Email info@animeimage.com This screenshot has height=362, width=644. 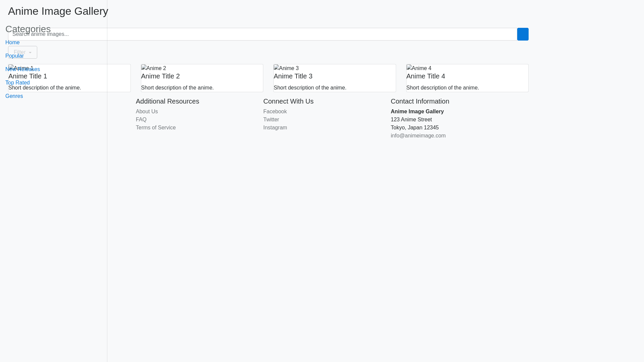418,135
